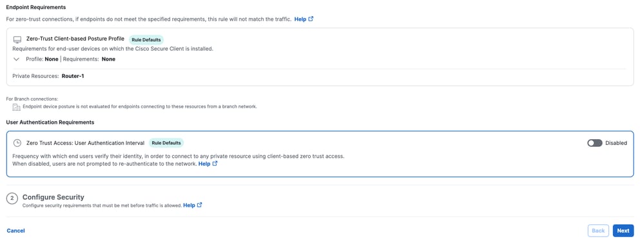Viewport: 644px width, 241px height.
Task: Click the For Branch connections label
Action: [32, 99]
